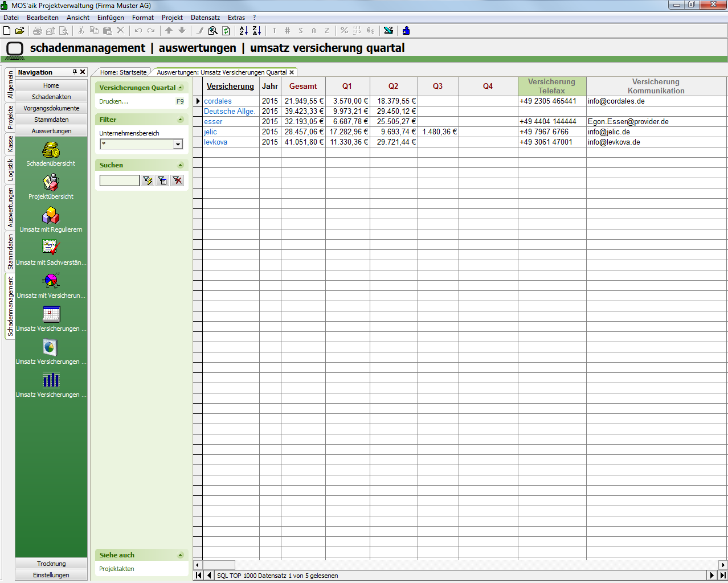728x583 pixels.
Task: Open the Datensatz menu
Action: 205,18
